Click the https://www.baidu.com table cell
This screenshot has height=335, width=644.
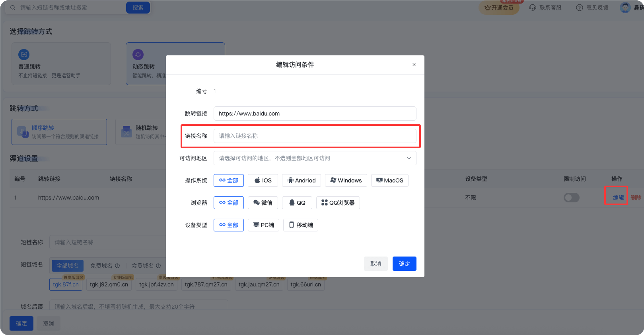(x=68, y=198)
